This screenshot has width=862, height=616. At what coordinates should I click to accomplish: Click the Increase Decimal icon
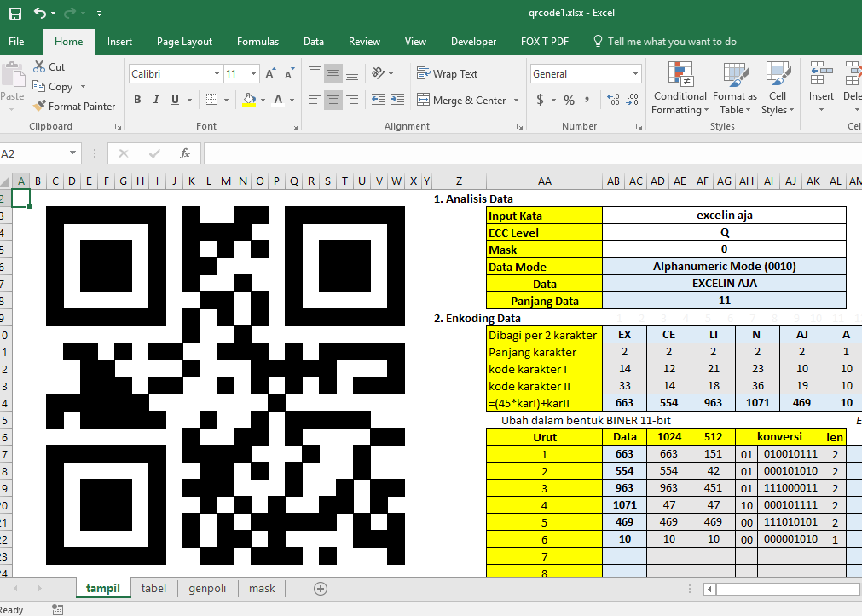pos(614,100)
